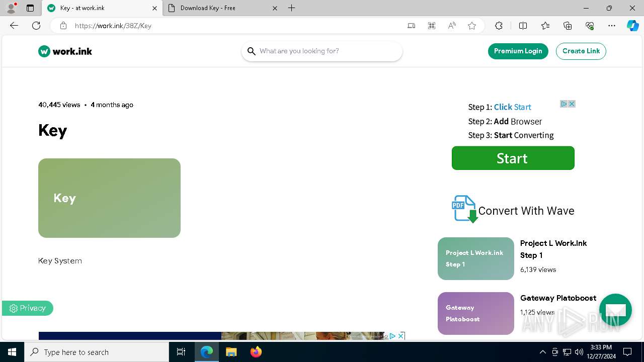View site information lock icon
This screenshot has width=644, height=362.
[x=63, y=26]
